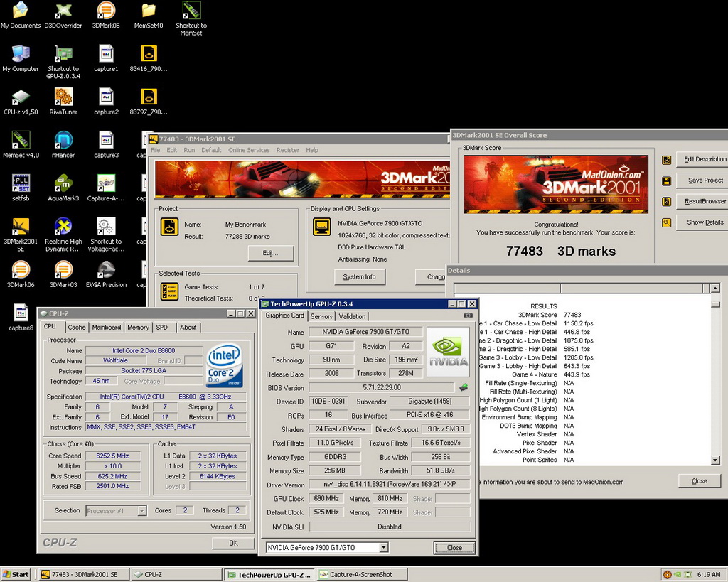Click System Info button in 3DMark2001

coord(359,277)
